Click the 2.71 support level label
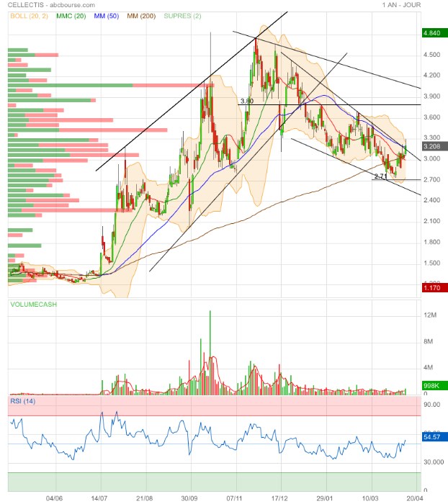This screenshot has height=504, width=448. tap(380, 176)
